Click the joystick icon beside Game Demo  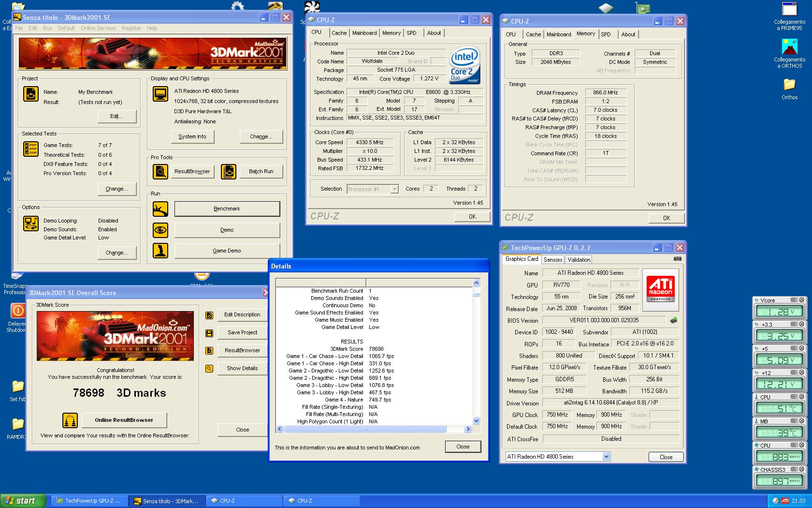[160, 251]
